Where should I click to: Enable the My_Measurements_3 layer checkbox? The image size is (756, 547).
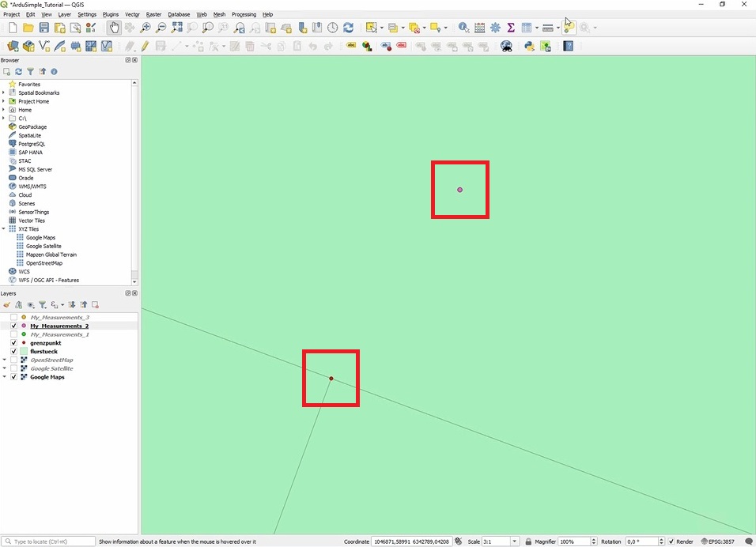13,317
